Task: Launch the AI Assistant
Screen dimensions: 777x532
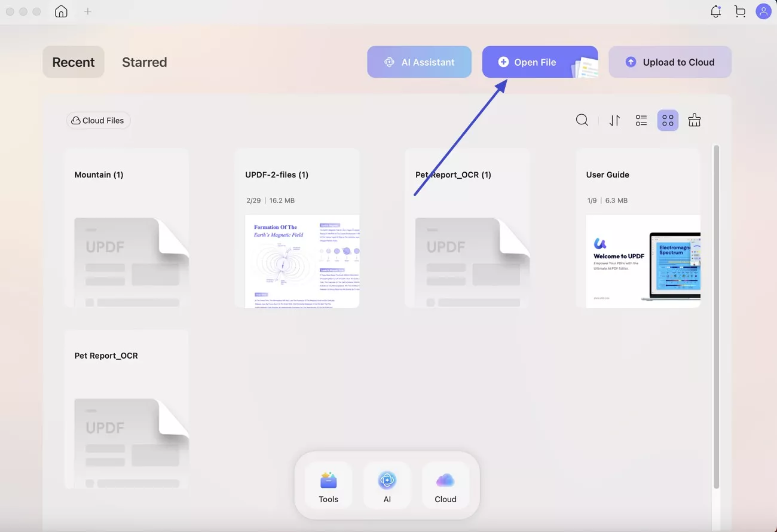Action: (x=419, y=62)
